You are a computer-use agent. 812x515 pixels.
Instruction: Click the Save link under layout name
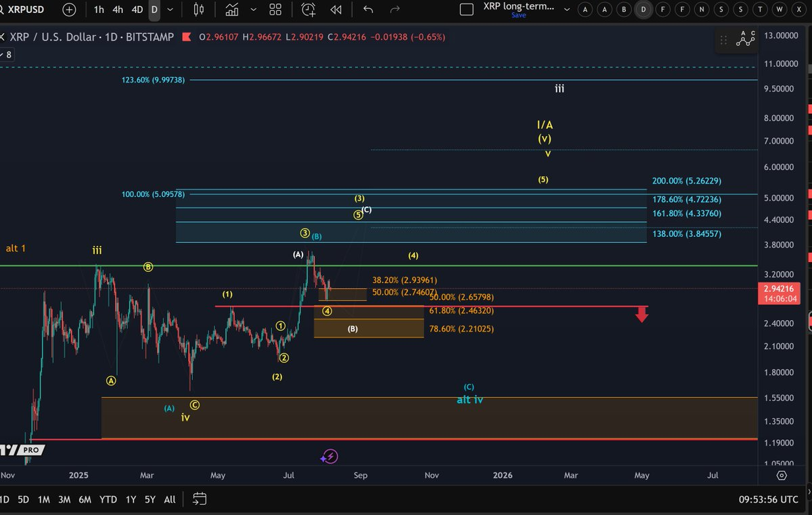point(518,15)
